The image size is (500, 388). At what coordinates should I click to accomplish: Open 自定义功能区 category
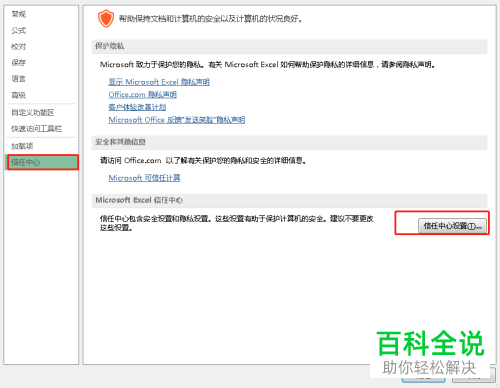pyautogui.click(x=33, y=112)
